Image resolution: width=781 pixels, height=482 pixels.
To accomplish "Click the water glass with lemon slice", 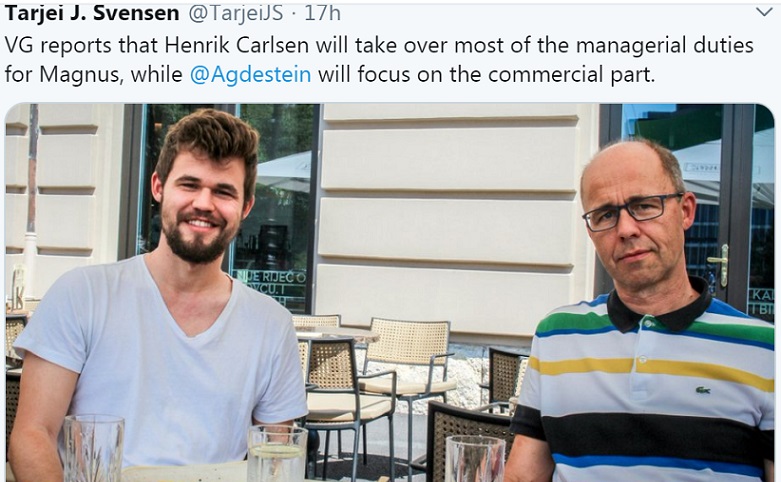I will [277, 453].
